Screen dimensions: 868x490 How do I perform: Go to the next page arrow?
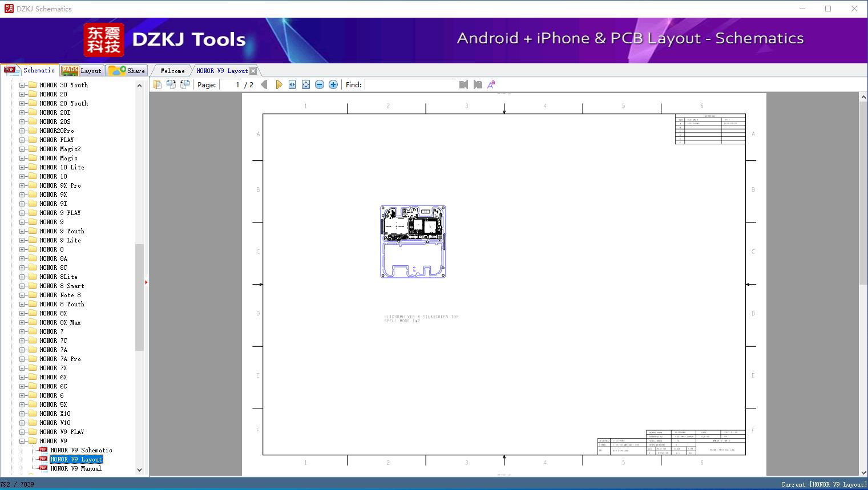pyautogui.click(x=278, y=84)
